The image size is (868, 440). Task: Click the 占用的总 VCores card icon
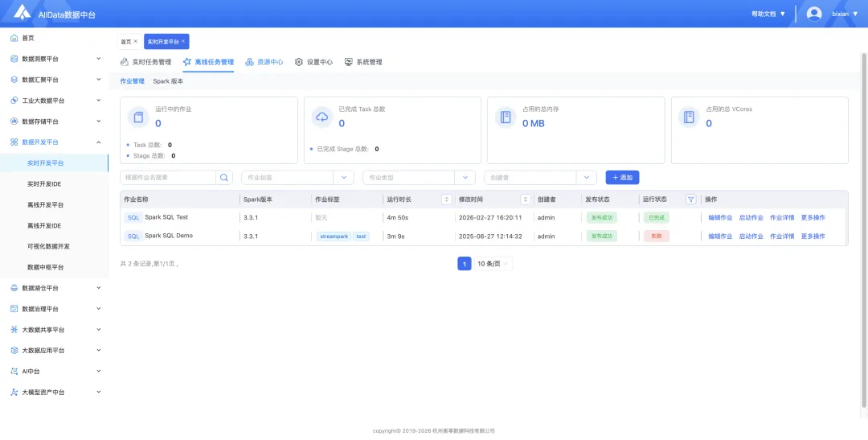point(690,117)
